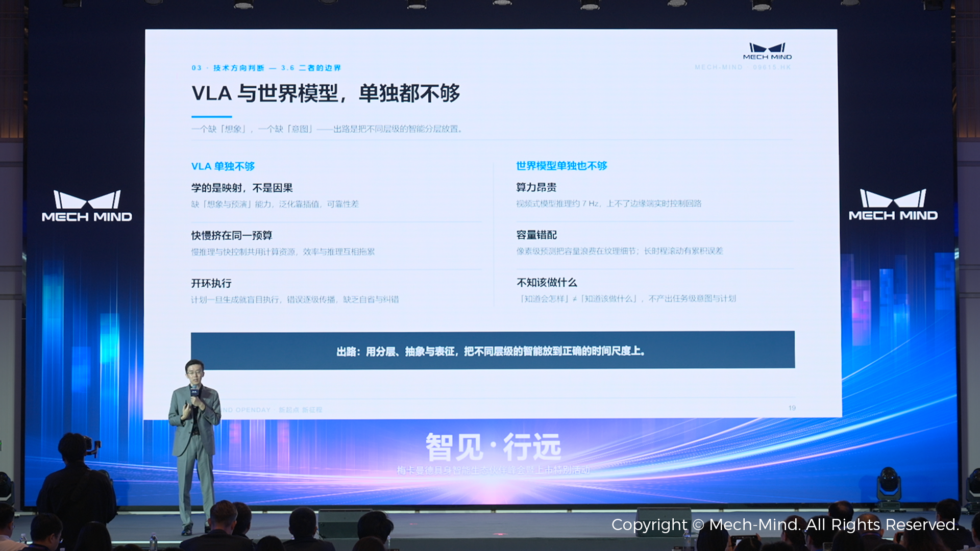Click the copyright notice 'Copyright © Mech-Mind. All Rights Reserved.'
Image resolution: width=980 pixels, height=551 pixels.
(785, 524)
